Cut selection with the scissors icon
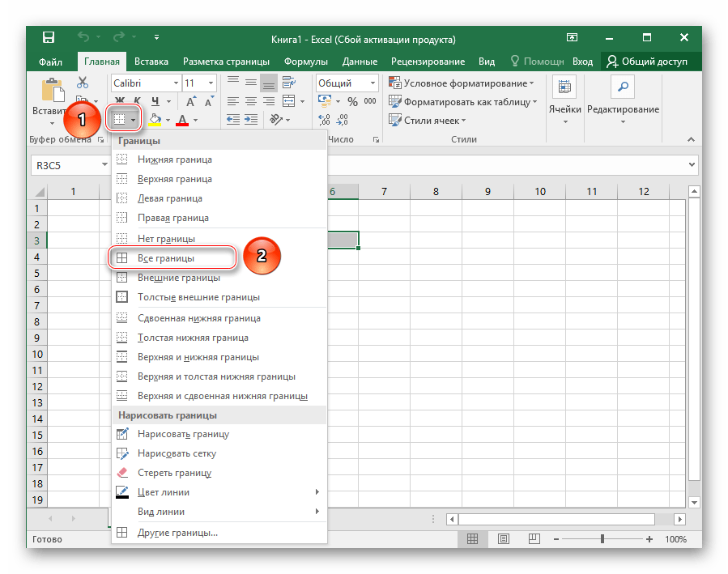The height and width of the screenshot is (574, 728). click(x=82, y=83)
